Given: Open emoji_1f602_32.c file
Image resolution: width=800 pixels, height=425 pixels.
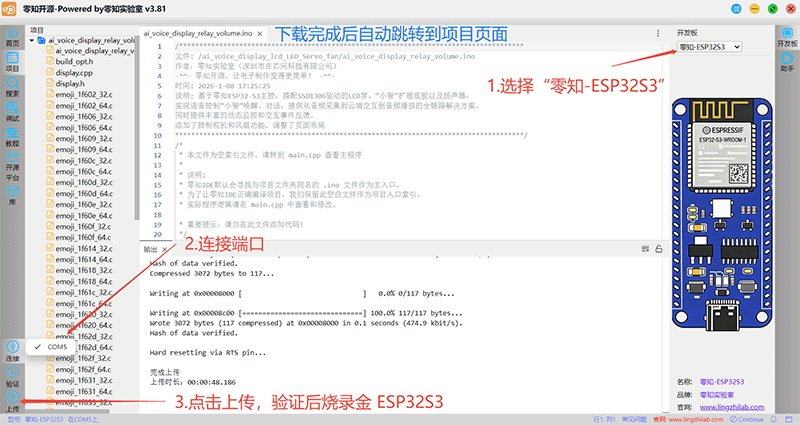Looking at the screenshot, I should [84, 94].
